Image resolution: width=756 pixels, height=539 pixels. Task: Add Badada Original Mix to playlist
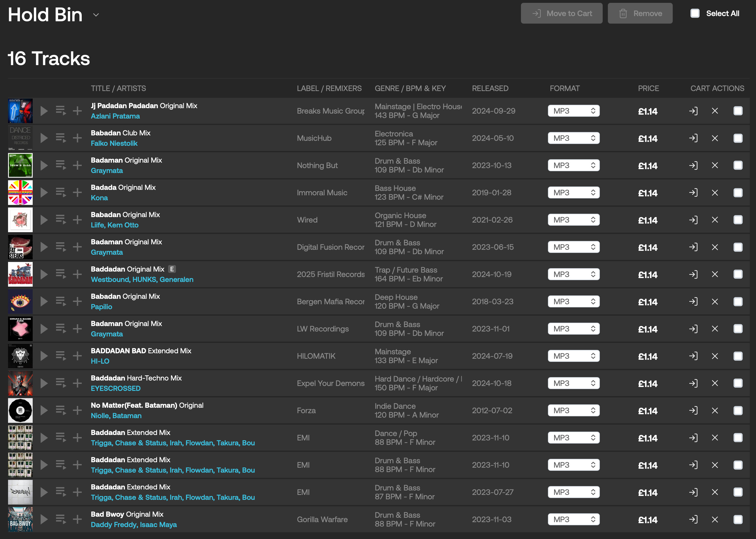click(77, 192)
